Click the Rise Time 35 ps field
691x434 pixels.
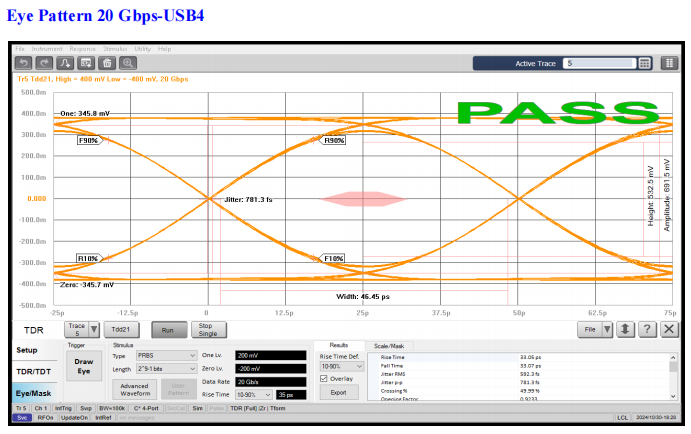point(291,395)
